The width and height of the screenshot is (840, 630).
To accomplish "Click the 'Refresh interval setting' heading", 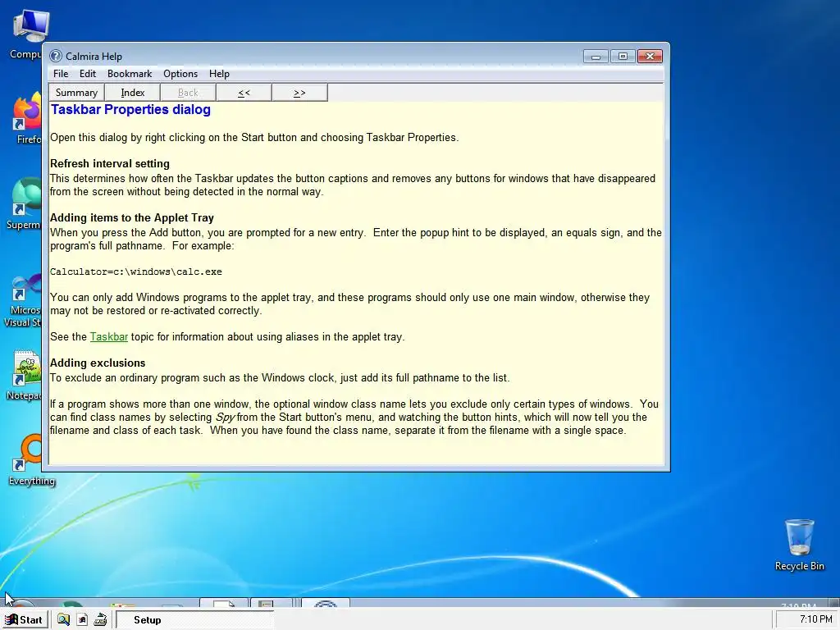I will (110, 163).
